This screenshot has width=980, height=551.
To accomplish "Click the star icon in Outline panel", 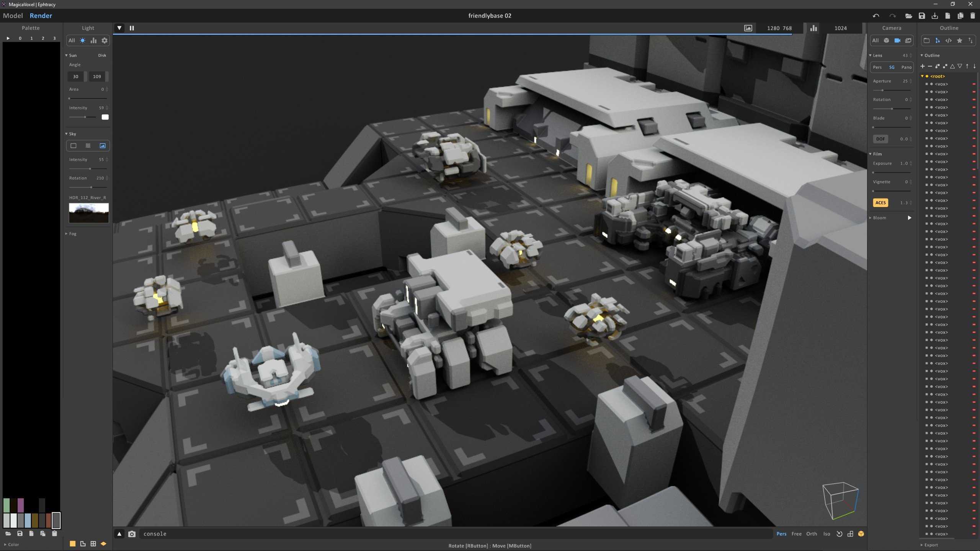I will [x=959, y=41].
